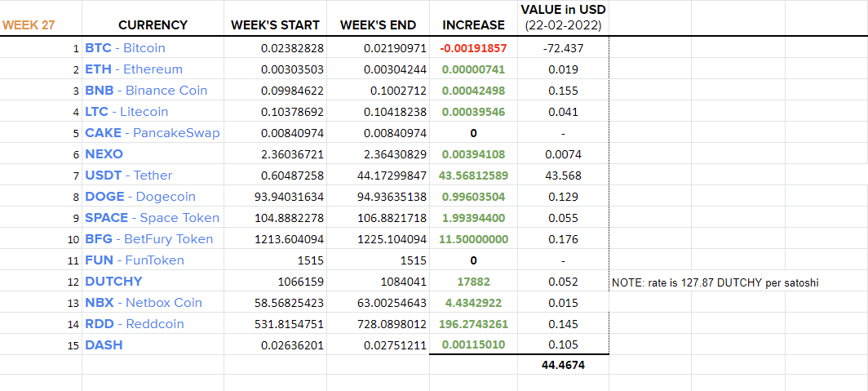This screenshot has width=868, height=391.
Task: Select NEXO week's end 2.36430829
Action: point(378,154)
